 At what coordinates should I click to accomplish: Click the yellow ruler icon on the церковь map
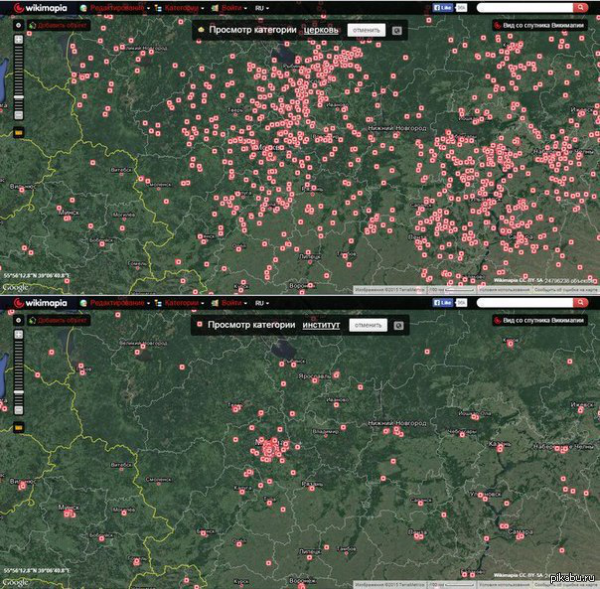[18, 131]
